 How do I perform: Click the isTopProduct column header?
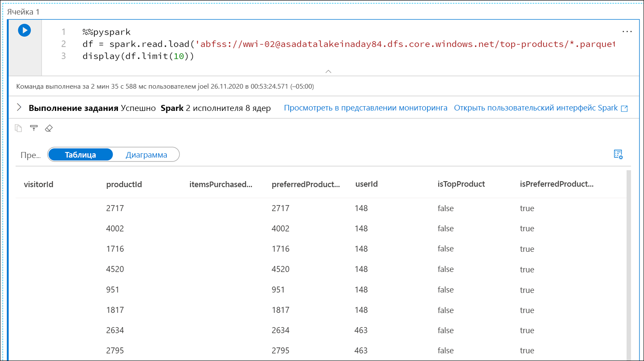pos(461,184)
